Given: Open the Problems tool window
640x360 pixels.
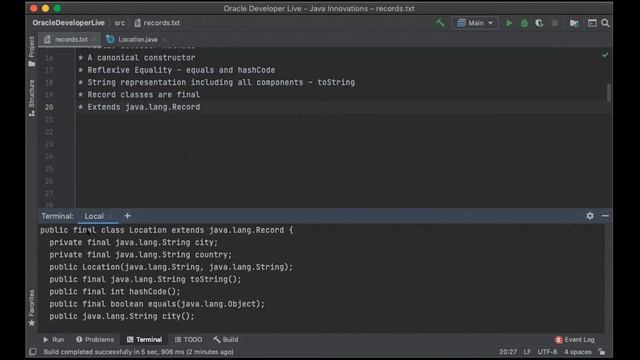Looking at the screenshot, I should coord(95,340).
